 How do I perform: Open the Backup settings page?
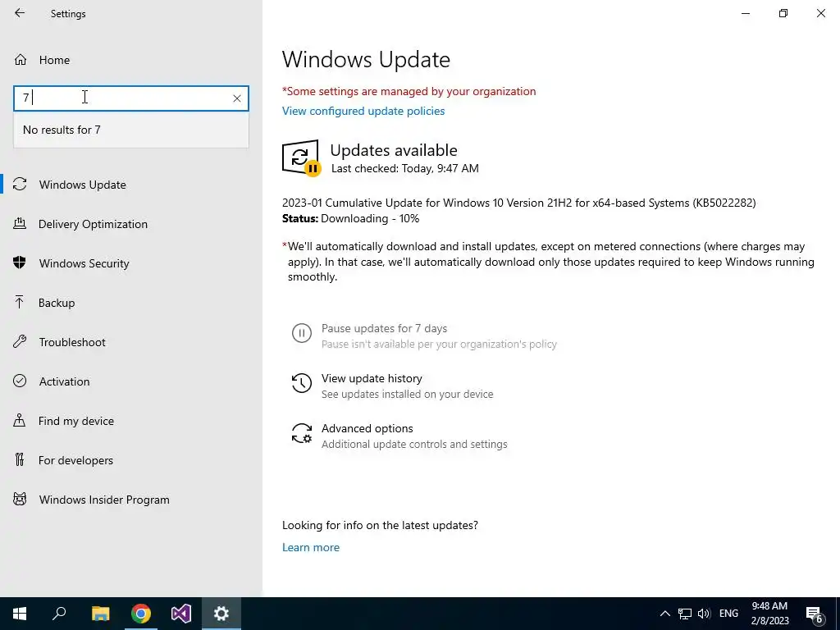[57, 303]
